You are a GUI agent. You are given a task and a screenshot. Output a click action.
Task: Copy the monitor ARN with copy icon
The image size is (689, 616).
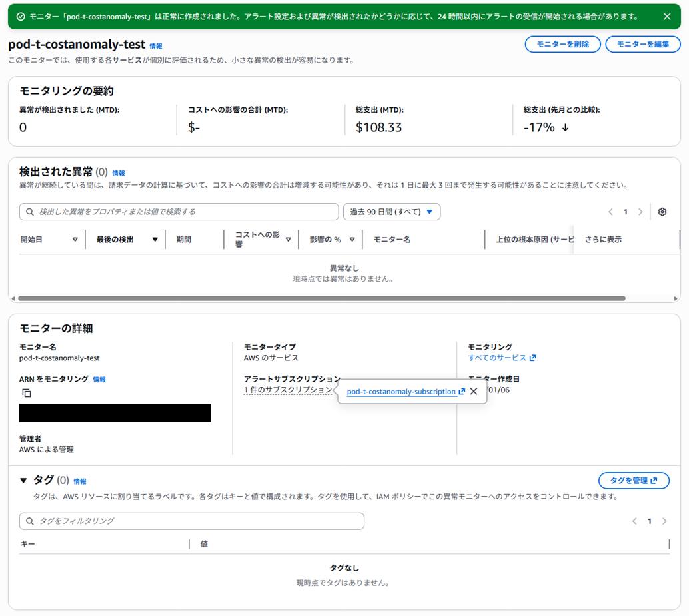[x=27, y=393]
